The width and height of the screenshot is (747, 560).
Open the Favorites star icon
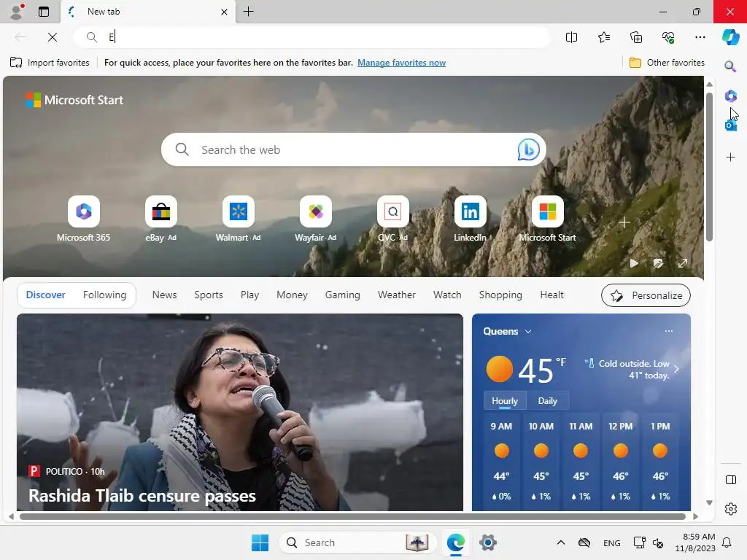click(x=603, y=37)
